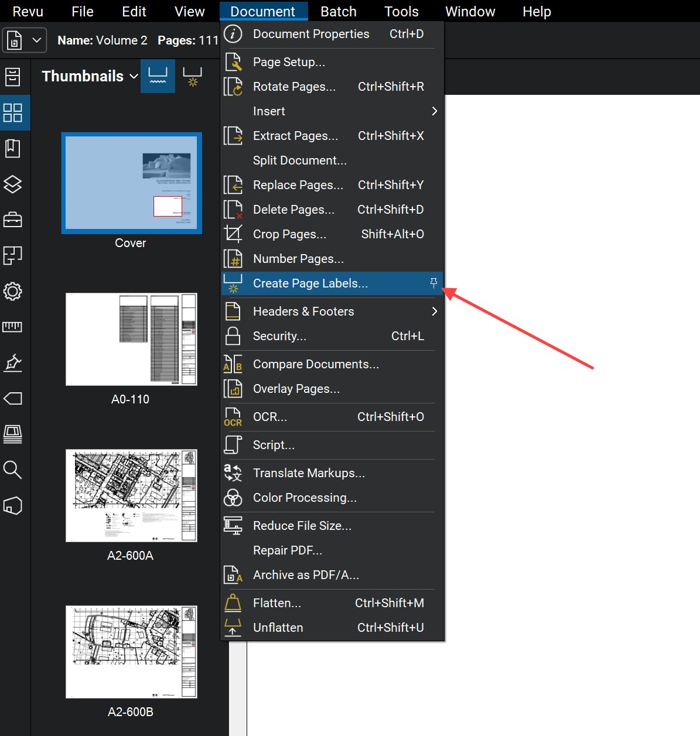Toggle the page labels view button
This screenshot has width=700, height=736.
pyautogui.click(x=158, y=77)
